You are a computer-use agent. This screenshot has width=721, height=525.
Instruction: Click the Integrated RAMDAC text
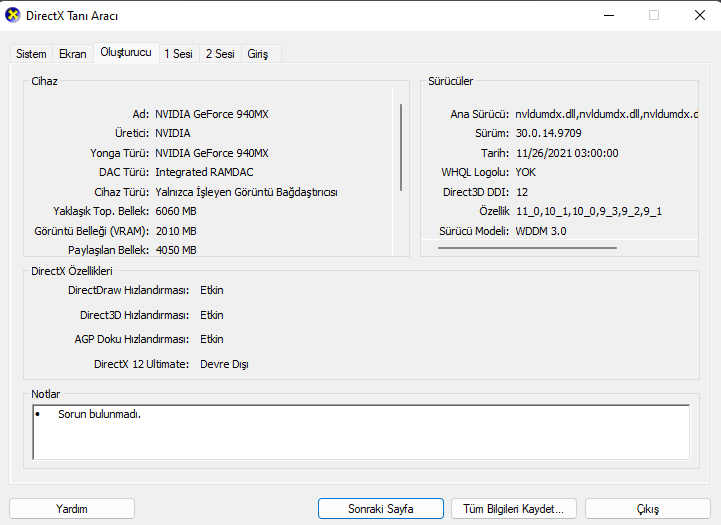point(205,172)
